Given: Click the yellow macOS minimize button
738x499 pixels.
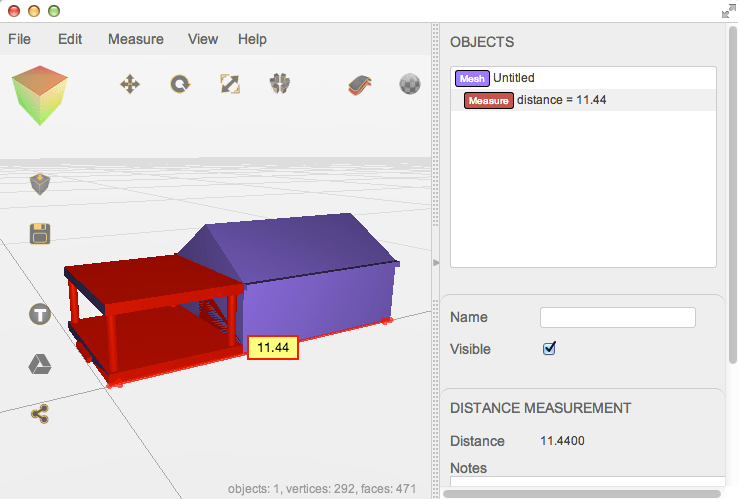Looking at the screenshot, I should [x=34, y=11].
